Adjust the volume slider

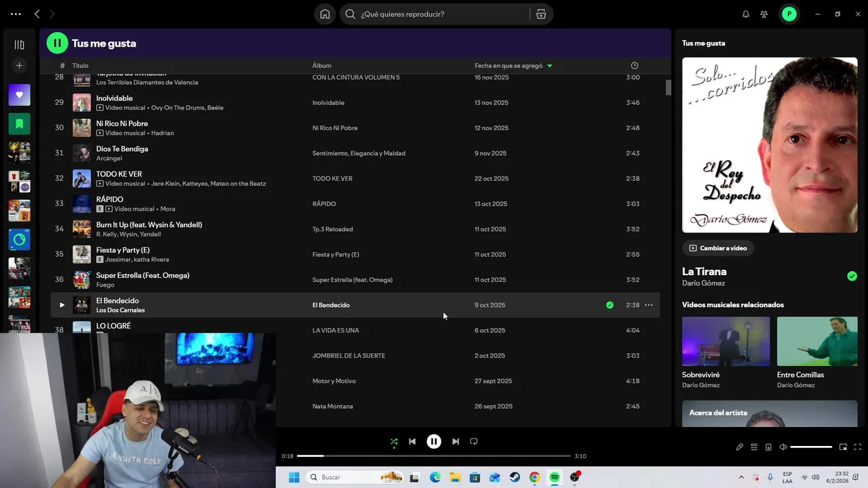point(811,447)
